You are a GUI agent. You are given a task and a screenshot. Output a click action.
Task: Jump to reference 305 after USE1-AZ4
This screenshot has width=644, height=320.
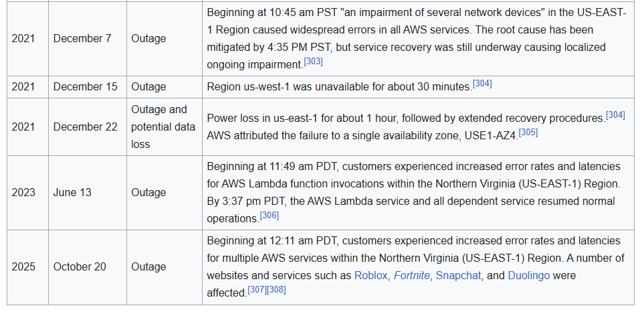coord(528,133)
